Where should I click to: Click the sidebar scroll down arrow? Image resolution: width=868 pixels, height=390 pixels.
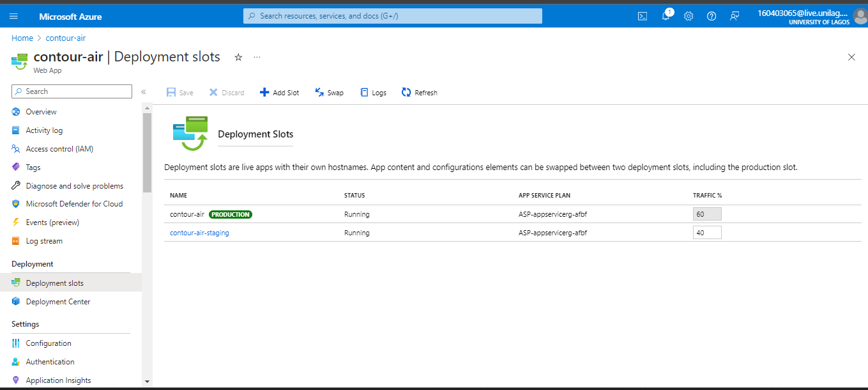point(147,382)
